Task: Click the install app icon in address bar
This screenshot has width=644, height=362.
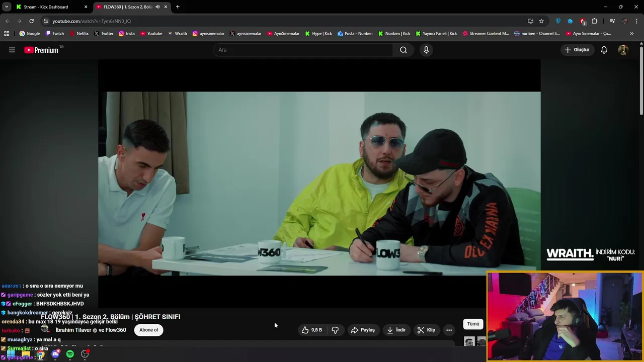Action: click(530, 21)
